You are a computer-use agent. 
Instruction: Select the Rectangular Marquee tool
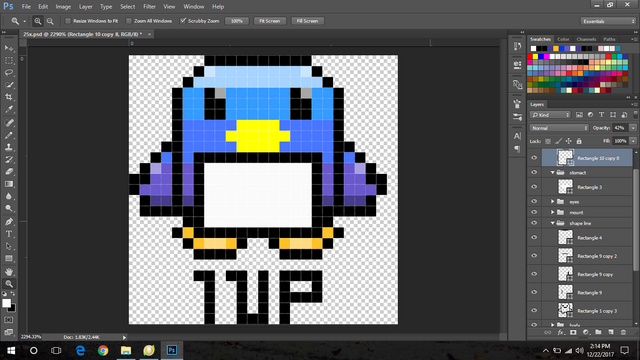pyautogui.click(x=9, y=60)
